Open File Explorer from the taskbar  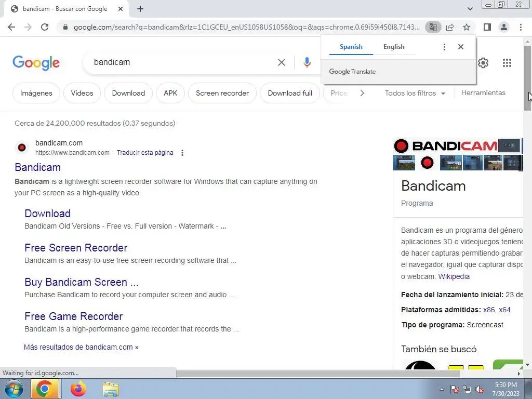click(111, 389)
